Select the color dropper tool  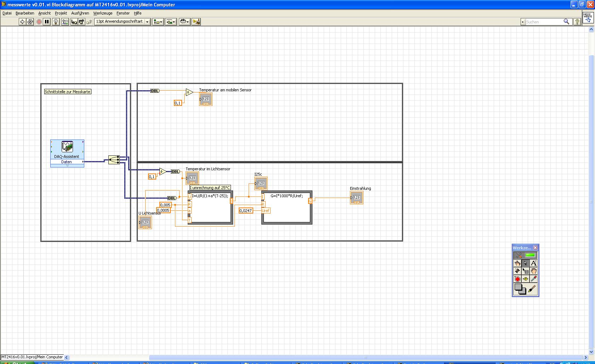[533, 279]
